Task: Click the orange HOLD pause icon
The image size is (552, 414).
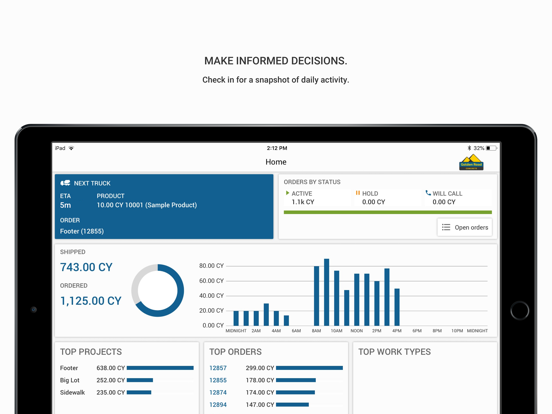Action: 358,193
